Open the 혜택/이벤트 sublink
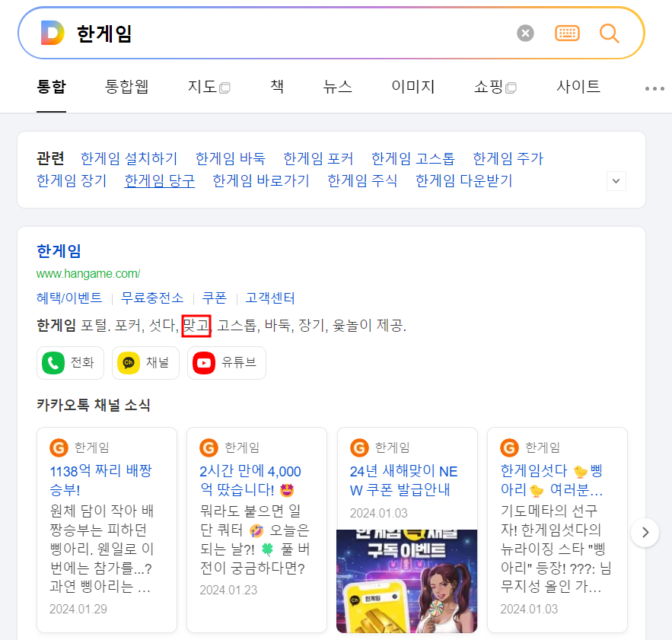The image size is (672, 640). [69, 298]
